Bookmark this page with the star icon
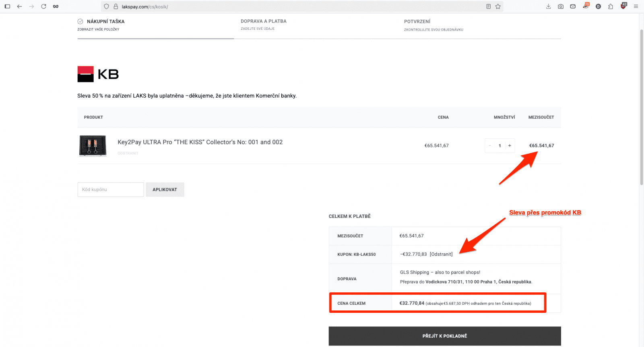The height and width of the screenshot is (347, 644). pos(498,6)
